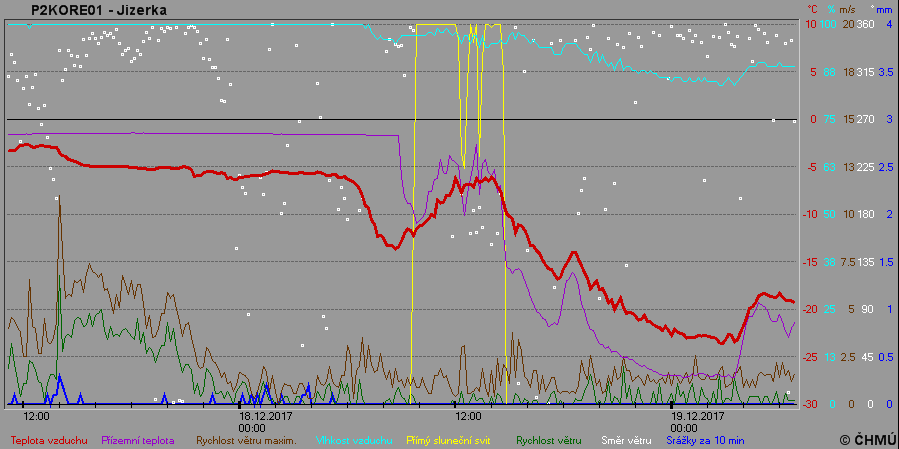
Task: Click the red -30 temperature axis value
Action: coord(811,404)
